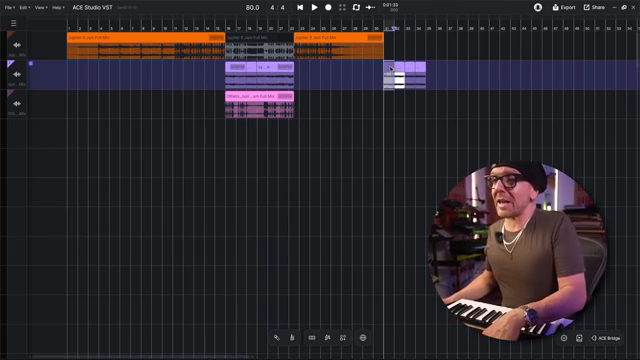Click the purple second track waveform icon

point(17,74)
